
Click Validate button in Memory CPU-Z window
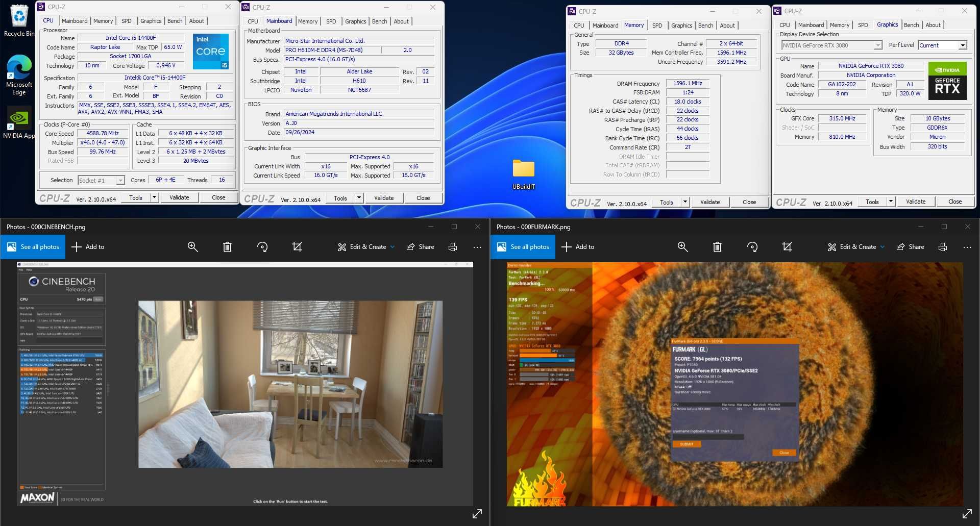[710, 202]
